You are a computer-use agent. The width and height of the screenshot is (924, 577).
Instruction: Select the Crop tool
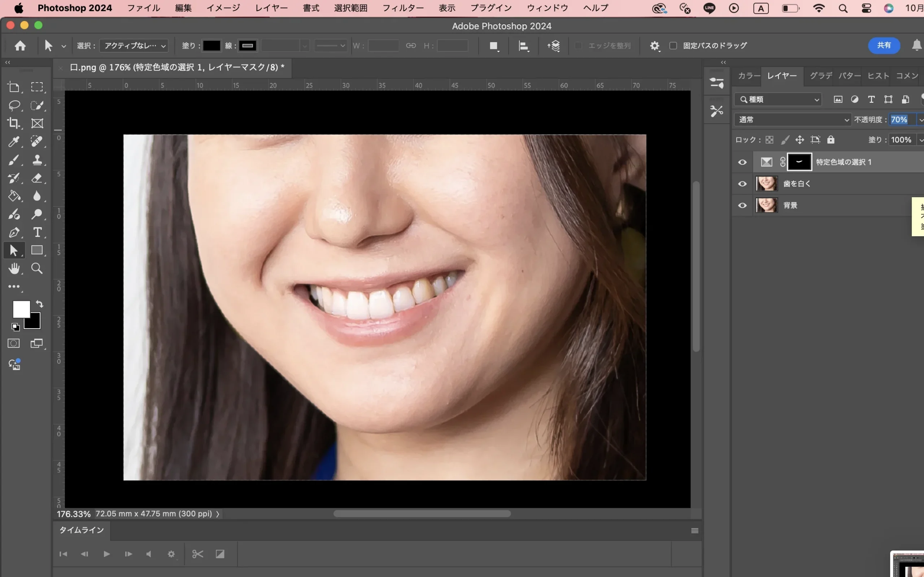click(x=14, y=123)
